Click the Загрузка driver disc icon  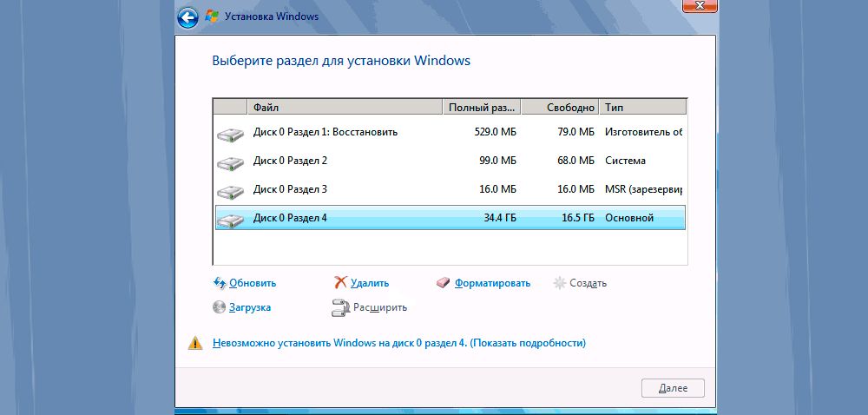coord(219,307)
